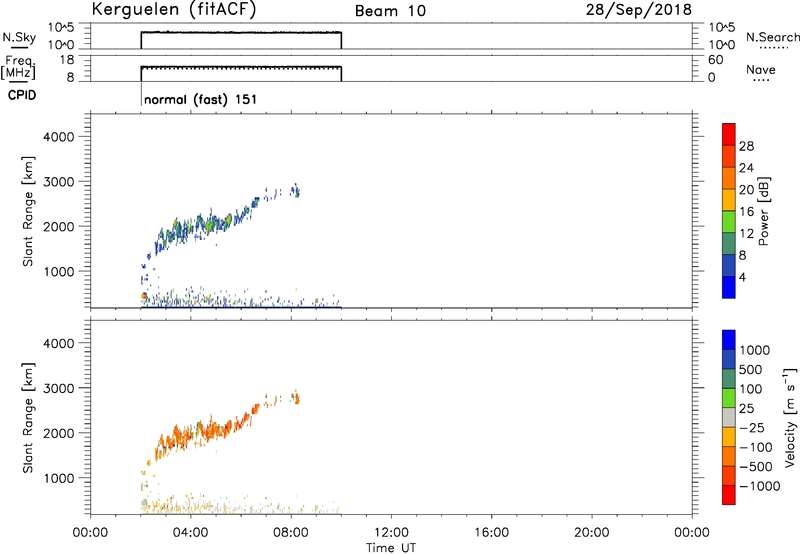This screenshot has width=800, height=554.
Task: Click the "Velocity [m s-1]" colorbar title
Action: (x=790, y=417)
